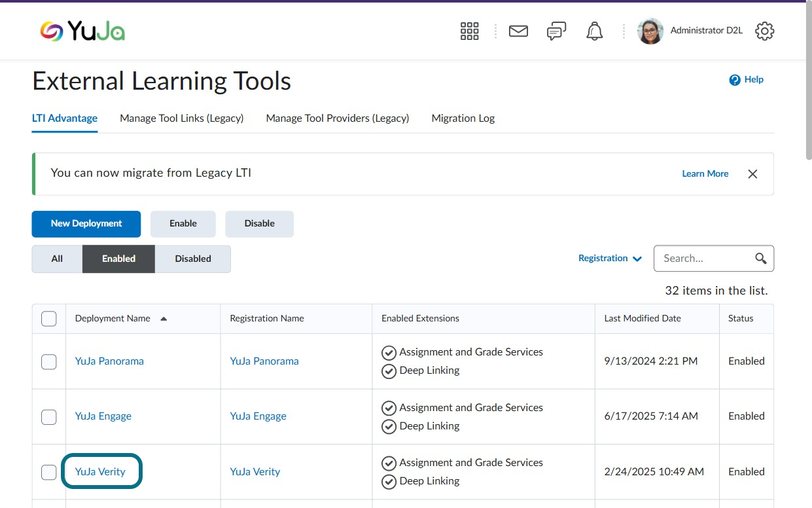Open the Administrator D2L profile avatar
This screenshot has height=508, width=812.
pos(650,31)
